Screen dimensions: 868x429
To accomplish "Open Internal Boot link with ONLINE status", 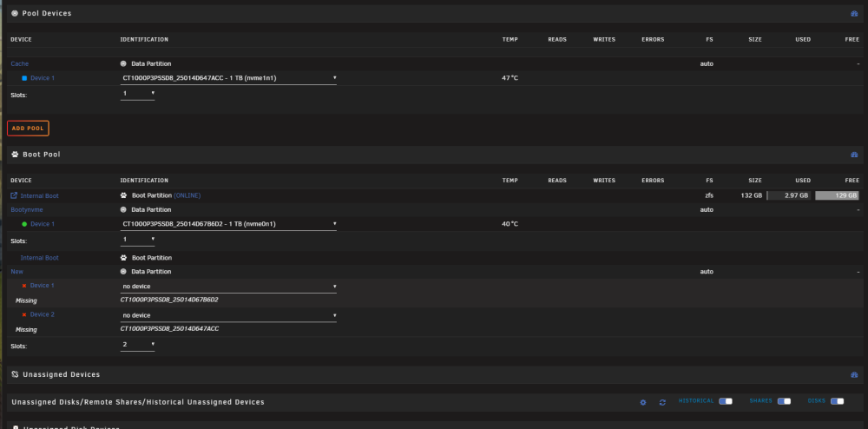I will coord(39,196).
